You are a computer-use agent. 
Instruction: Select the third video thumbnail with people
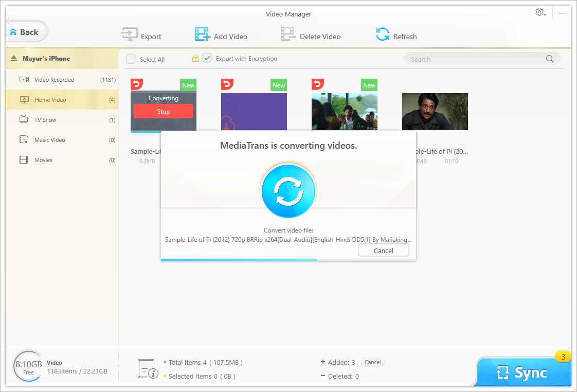point(345,112)
